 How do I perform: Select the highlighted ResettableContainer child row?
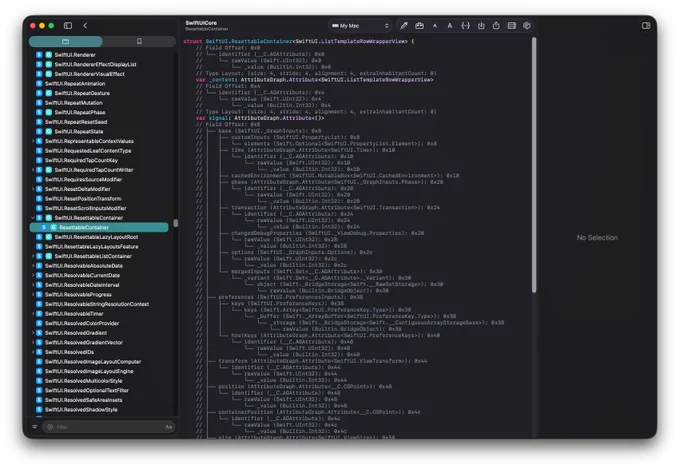pos(99,227)
